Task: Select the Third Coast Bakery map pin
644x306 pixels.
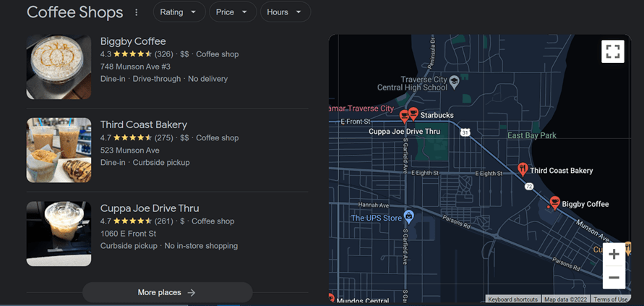Action: click(523, 169)
